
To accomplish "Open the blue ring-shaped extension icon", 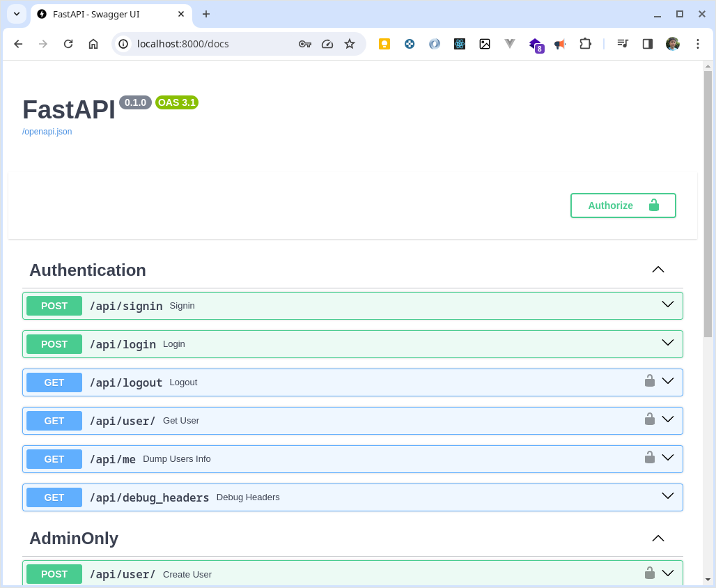I will pyautogui.click(x=435, y=44).
